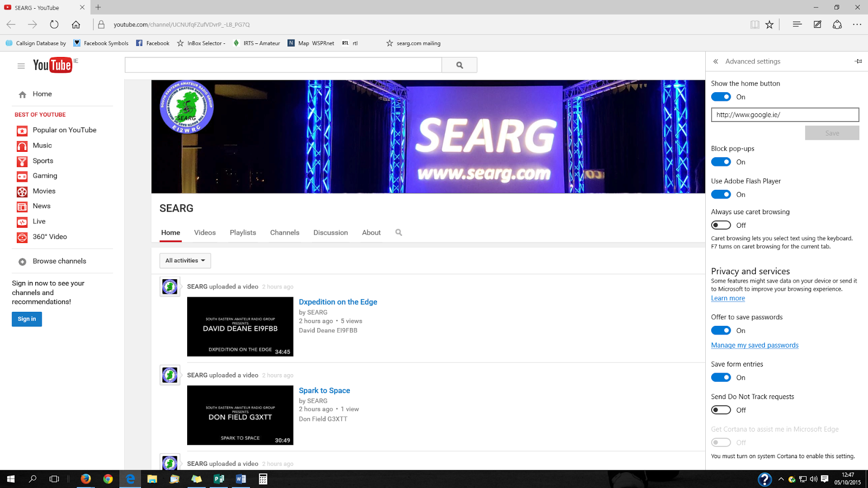The height and width of the screenshot is (488, 868).
Task: Toggle Show the home button switch
Action: tap(721, 97)
